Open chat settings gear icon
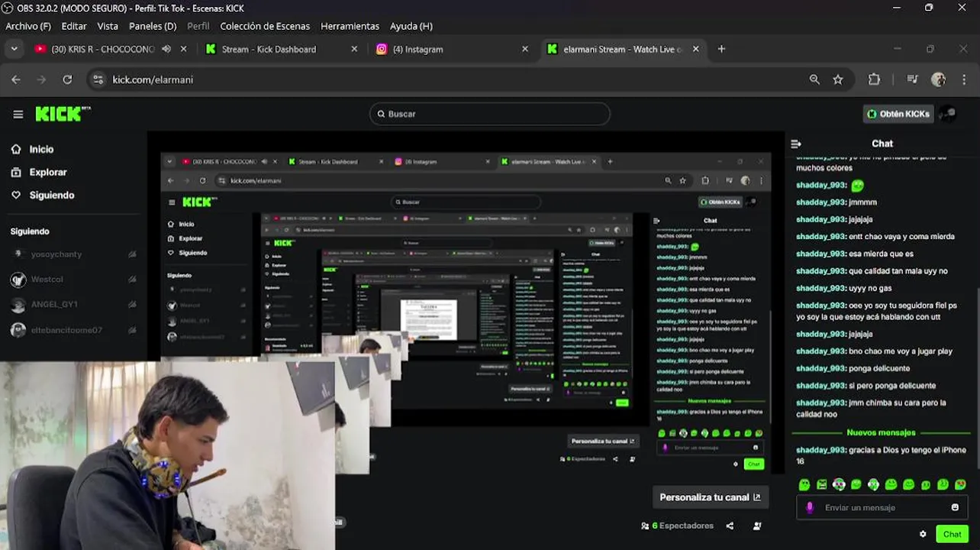The width and height of the screenshot is (980, 550). pyautogui.click(x=923, y=534)
